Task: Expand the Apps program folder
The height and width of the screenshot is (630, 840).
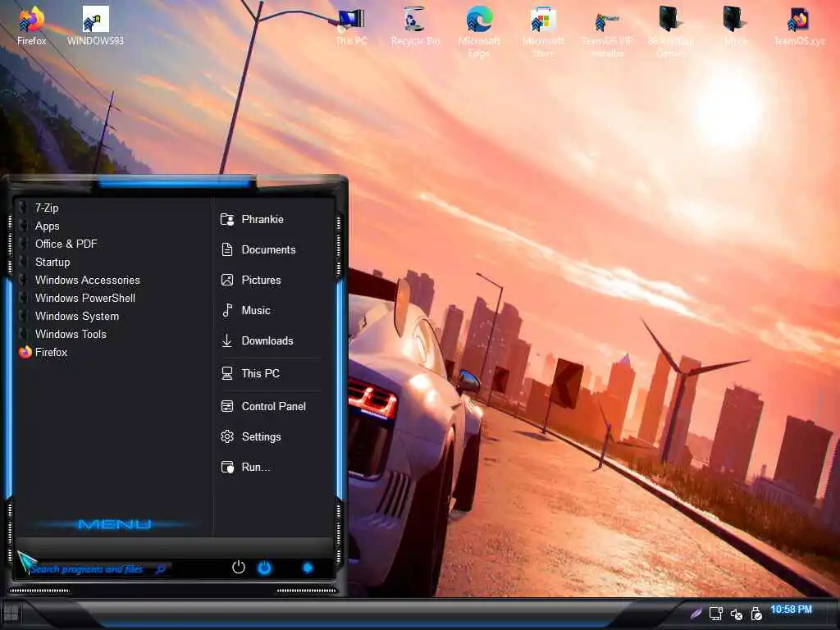Action: [112, 226]
